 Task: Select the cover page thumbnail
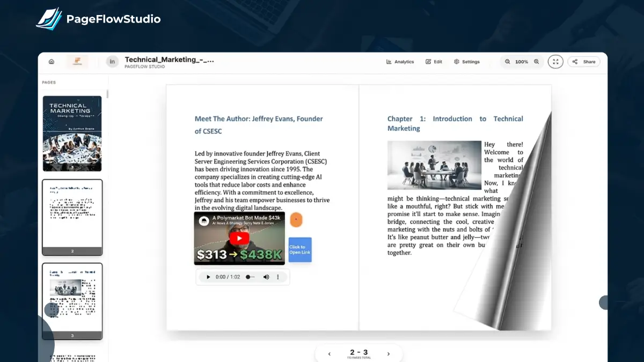coord(72,134)
